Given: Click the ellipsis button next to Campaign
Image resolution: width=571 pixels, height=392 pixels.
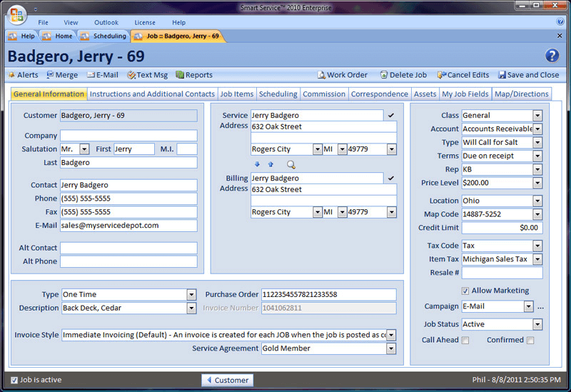Looking at the screenshot, I should pos(541,308).
